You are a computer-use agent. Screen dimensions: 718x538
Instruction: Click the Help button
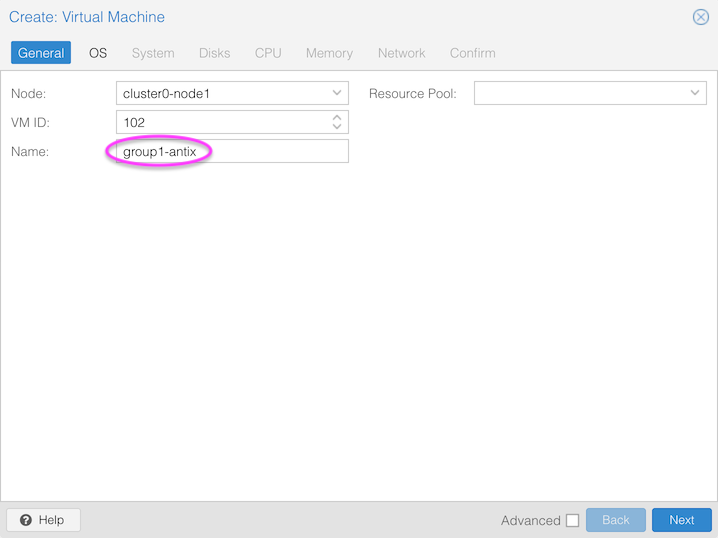pyautogui.click(x=43, y=520)
